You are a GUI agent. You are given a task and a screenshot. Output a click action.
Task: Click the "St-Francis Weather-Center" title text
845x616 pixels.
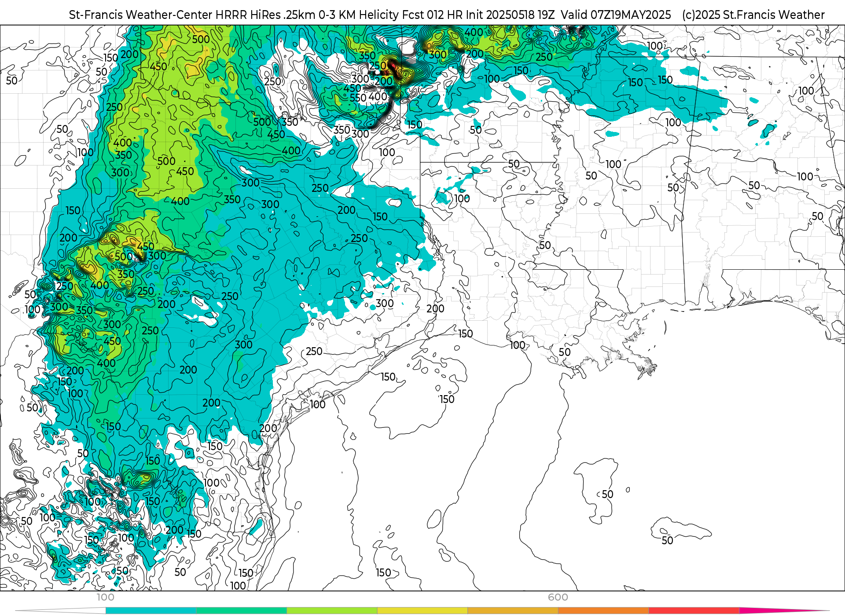141,15
